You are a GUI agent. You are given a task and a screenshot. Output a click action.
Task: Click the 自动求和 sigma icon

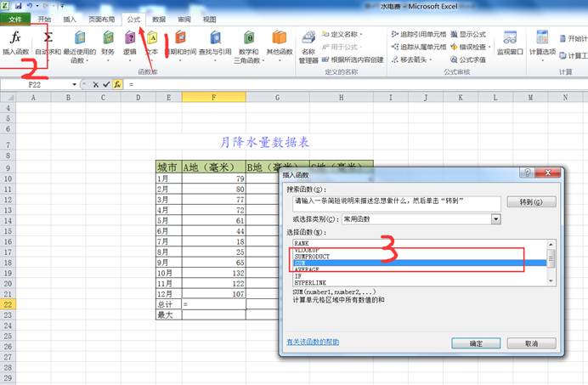(48, 38)
